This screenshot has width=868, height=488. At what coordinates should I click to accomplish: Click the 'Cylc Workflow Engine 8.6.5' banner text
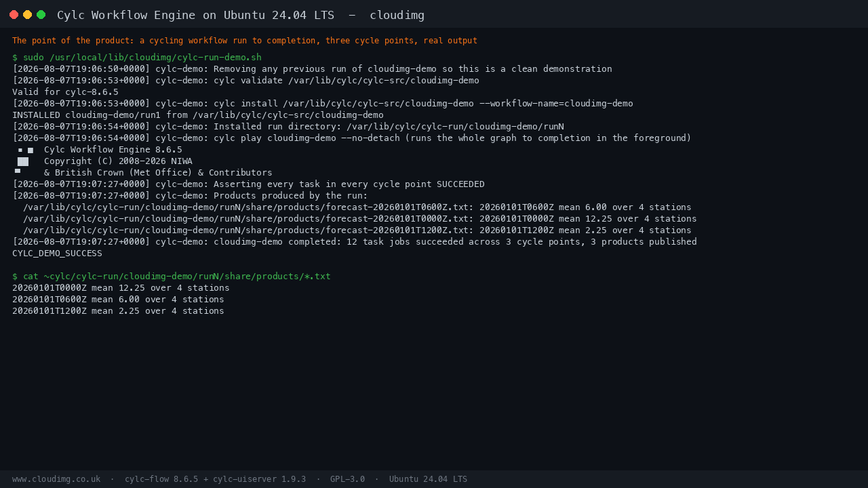113,150
